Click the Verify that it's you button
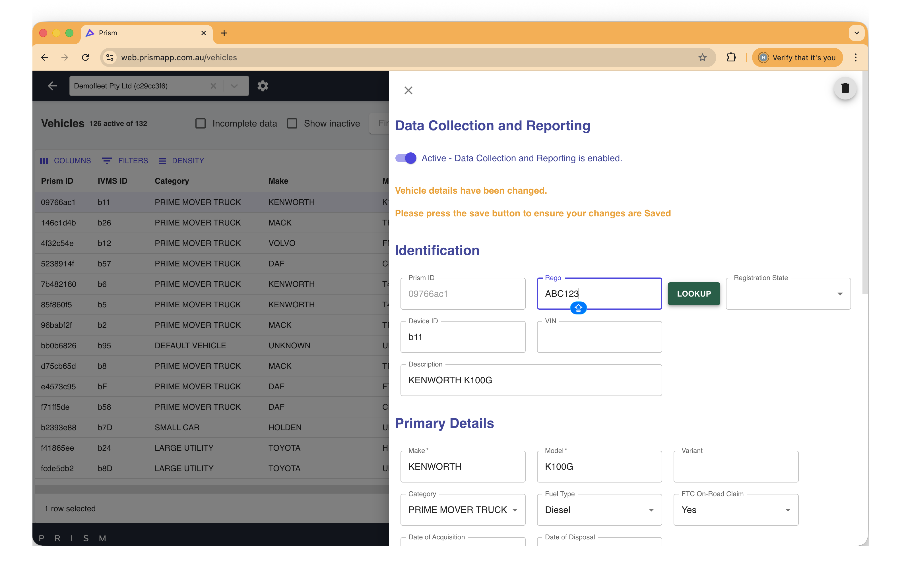900x588 pixels. [797, 57]
